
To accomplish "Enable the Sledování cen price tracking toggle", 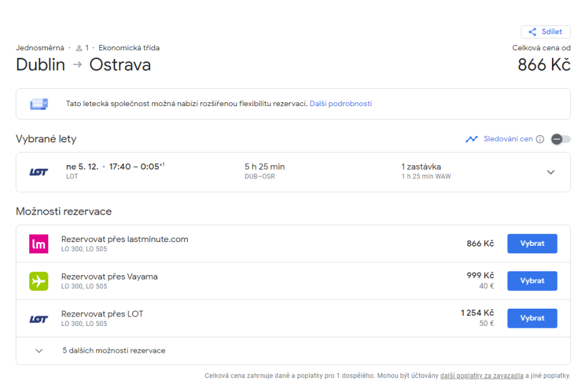I will (560, 139).
